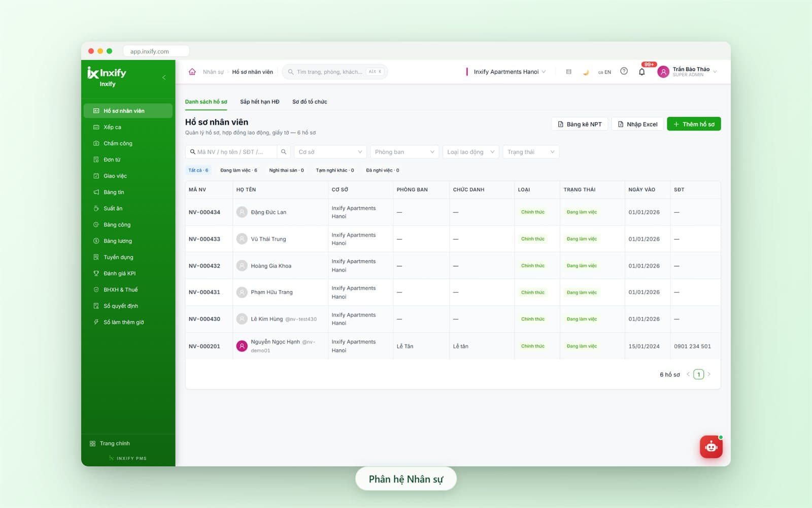Open Bảng lương in sidebar
The width and height of the screenshot is (812, 508).
coord(128,241)
